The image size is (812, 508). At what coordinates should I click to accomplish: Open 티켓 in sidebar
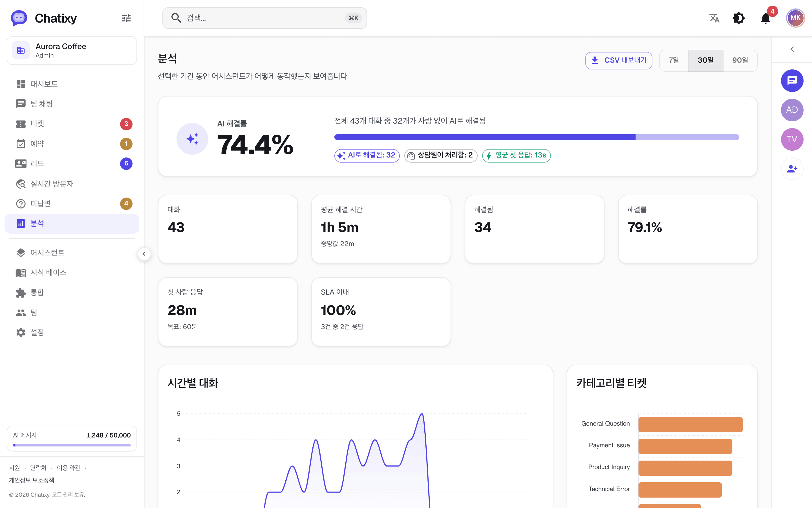[x=72, y=124]
